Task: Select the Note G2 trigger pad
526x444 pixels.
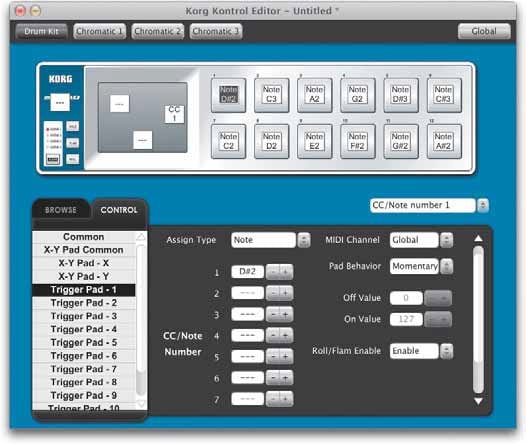Action: [357, 95]
